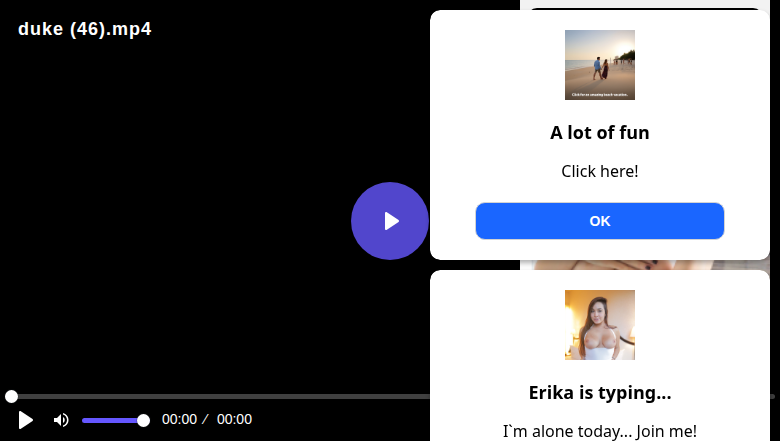Dismiss the popup with the blue OK button
Screen dimensions: 780x441
point(599,221)
